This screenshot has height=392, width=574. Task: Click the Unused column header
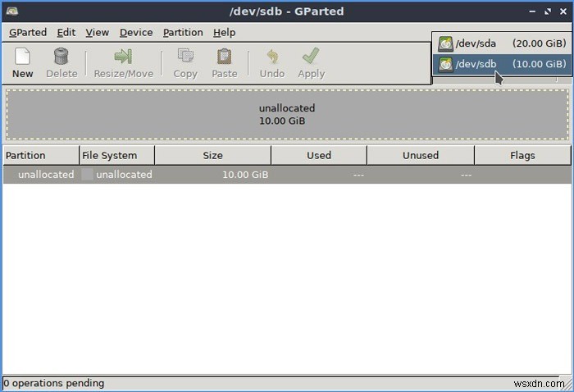click(x=421, y=156)
